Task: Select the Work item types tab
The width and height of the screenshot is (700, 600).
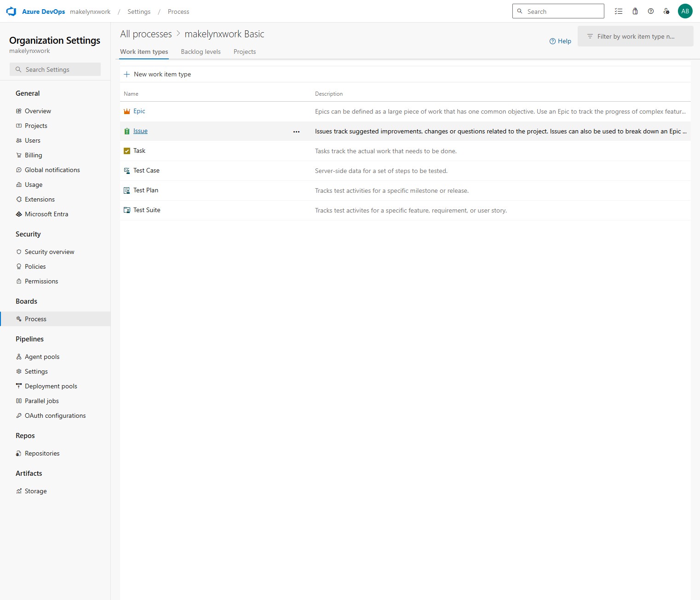Action: click(x=144, y=52)
